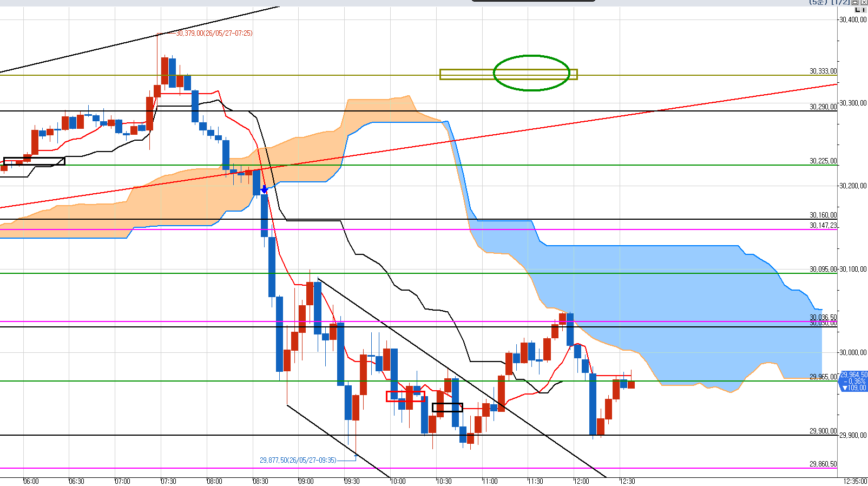Click the 07:00 time axis label

[122, 481]
